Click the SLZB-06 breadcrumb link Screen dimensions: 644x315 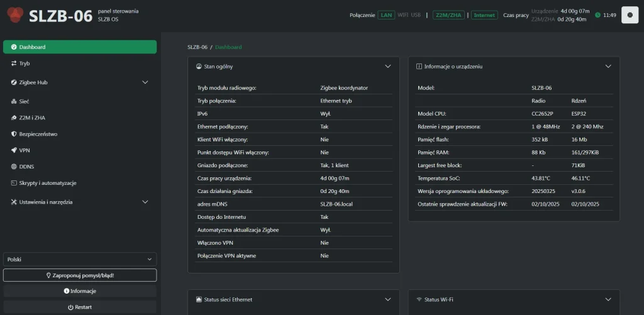pos(197,47)
